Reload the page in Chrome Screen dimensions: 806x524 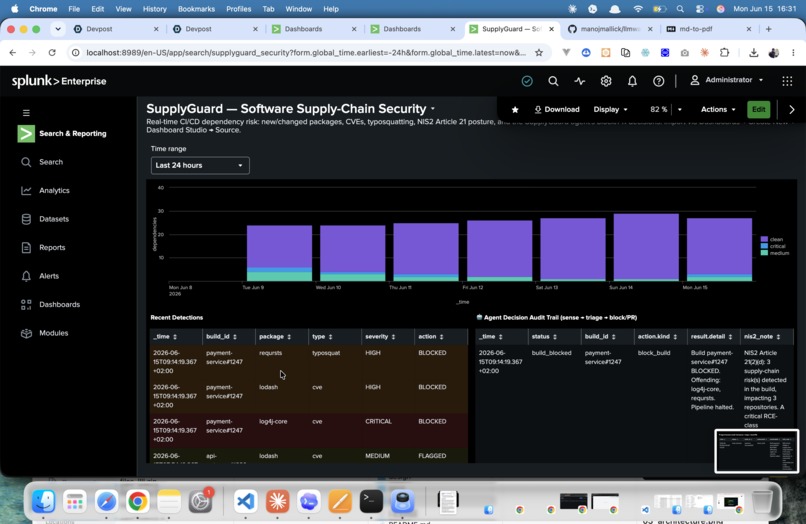(x=52, y=52)
